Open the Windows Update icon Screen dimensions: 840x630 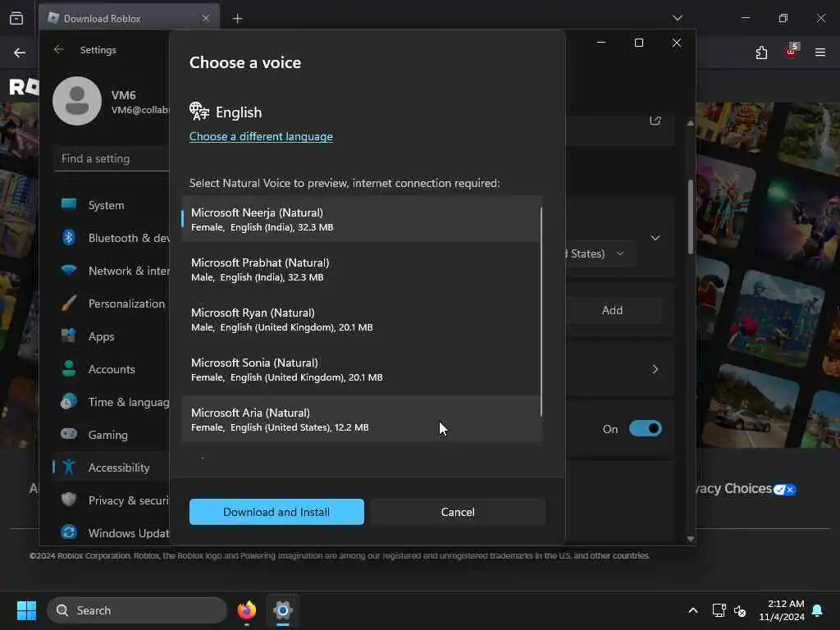(x=69, y=532)
